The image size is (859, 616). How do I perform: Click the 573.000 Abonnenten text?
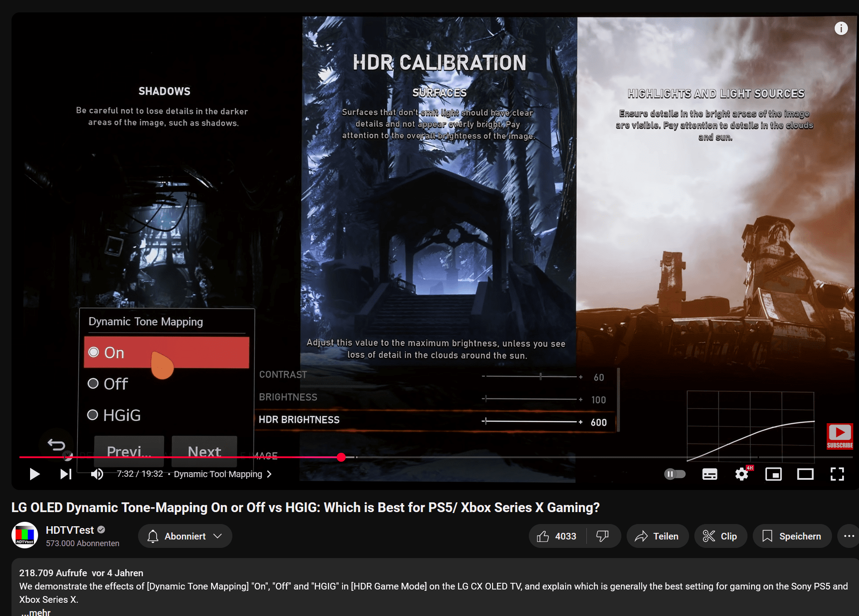(x=83, y=543)
